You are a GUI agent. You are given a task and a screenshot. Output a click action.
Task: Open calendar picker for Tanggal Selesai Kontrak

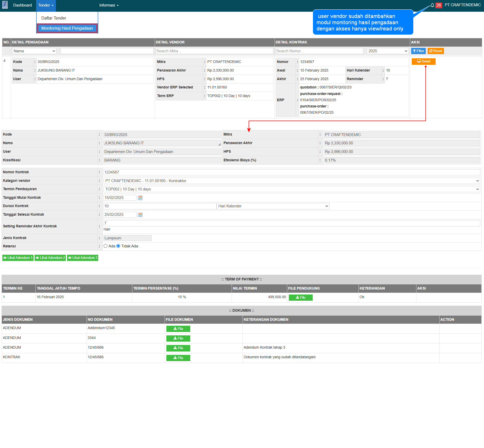click(x=140, y=215)
